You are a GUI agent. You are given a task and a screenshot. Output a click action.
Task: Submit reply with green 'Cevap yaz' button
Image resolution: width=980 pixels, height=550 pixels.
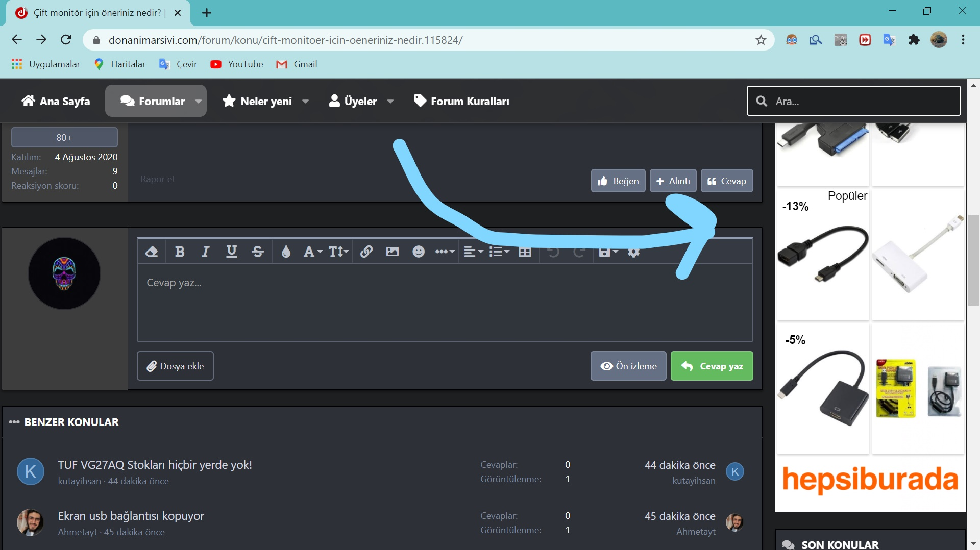(712, 366)
